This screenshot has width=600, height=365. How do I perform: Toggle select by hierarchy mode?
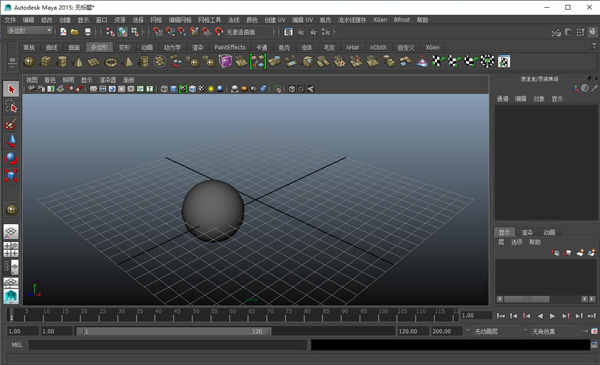110,32
